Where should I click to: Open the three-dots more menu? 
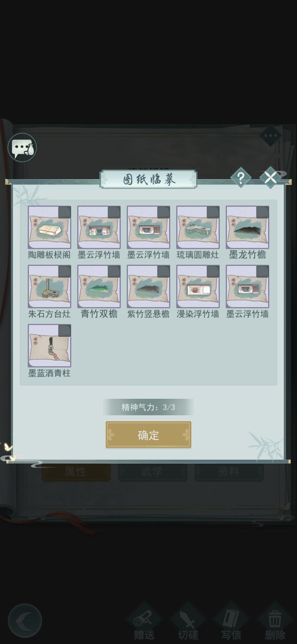pos(271,135)
